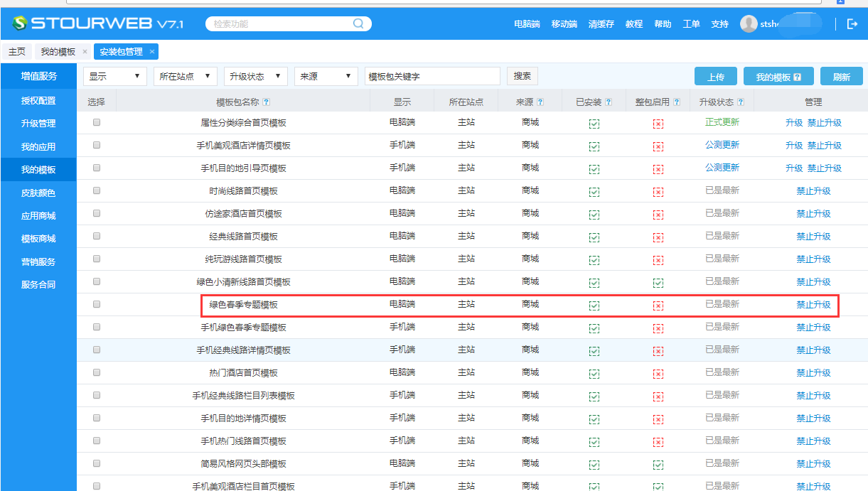The width and height of the screenshot is (868, 491).
Task: Click the 模板包关键字 search input field
Action: coord(432,77)
